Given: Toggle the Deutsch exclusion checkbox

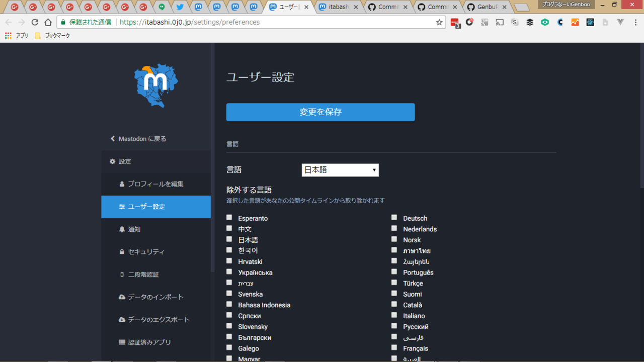Looking at the screenshot, I should 394,218.
